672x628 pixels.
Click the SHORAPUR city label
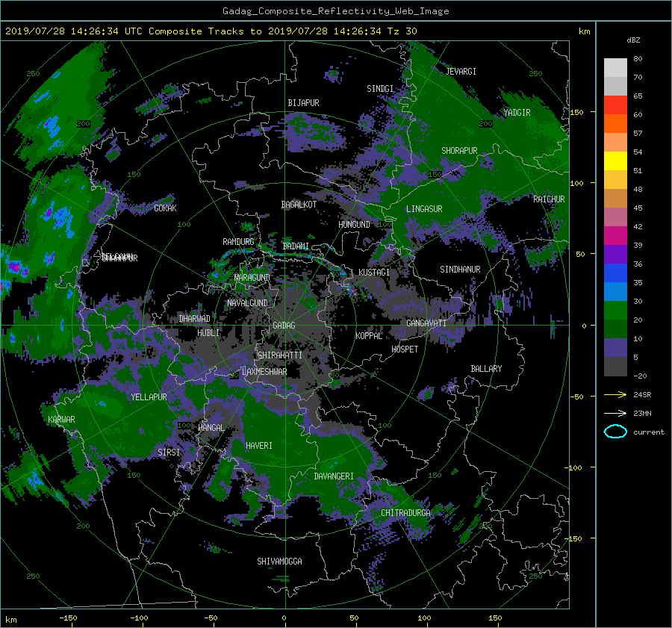[459, 151]
